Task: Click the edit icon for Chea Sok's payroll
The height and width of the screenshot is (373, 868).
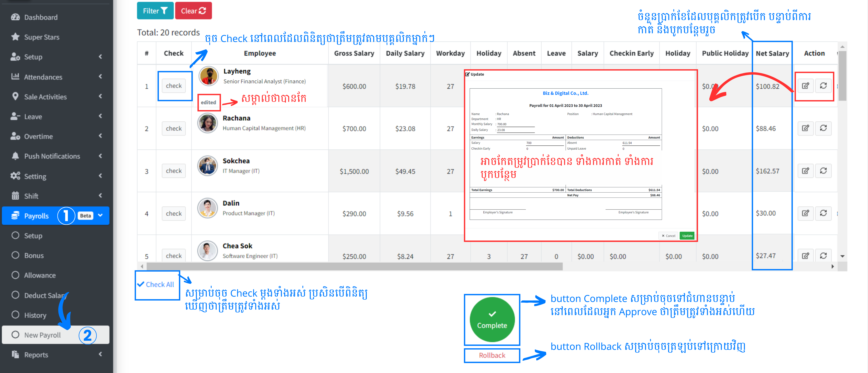Action: [806, 256]
